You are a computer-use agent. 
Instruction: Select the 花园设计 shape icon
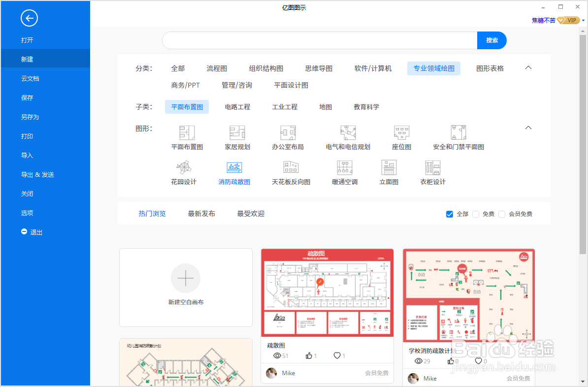click(x=184, y=167)
